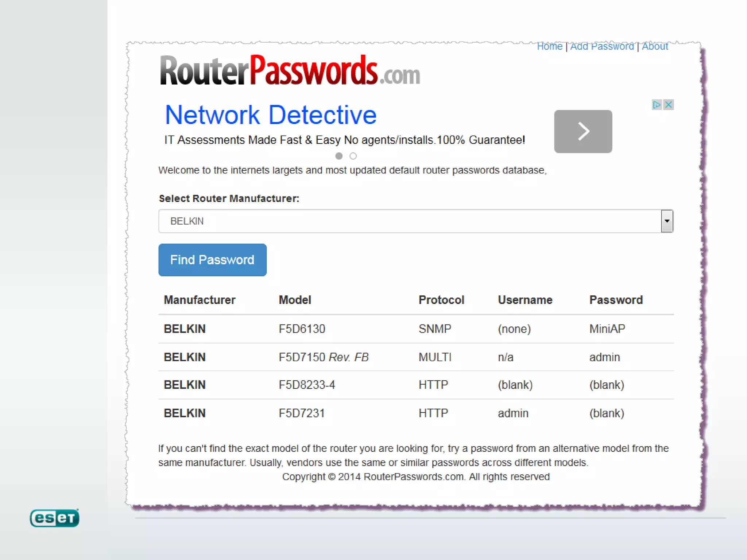Select the F5D7150 Rev. FB model cell

(x=324, y=357)
